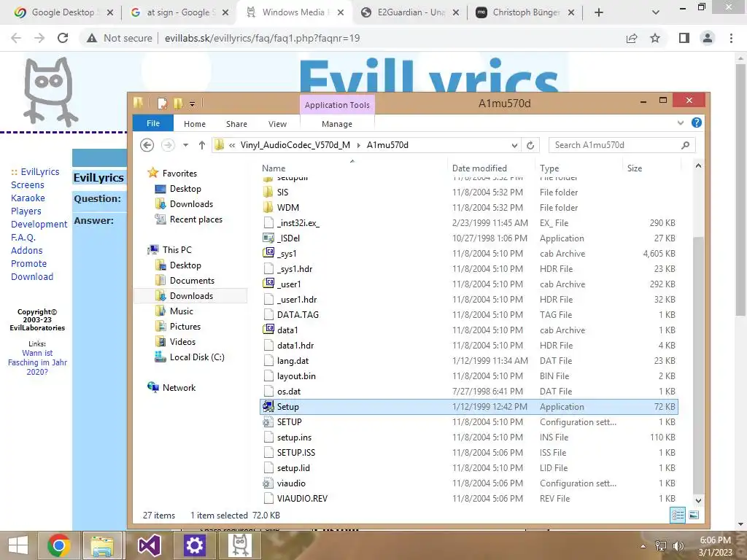Select Network in navigation pane
The width and height of the screenshot is (747, 560).
pos(179,388)
